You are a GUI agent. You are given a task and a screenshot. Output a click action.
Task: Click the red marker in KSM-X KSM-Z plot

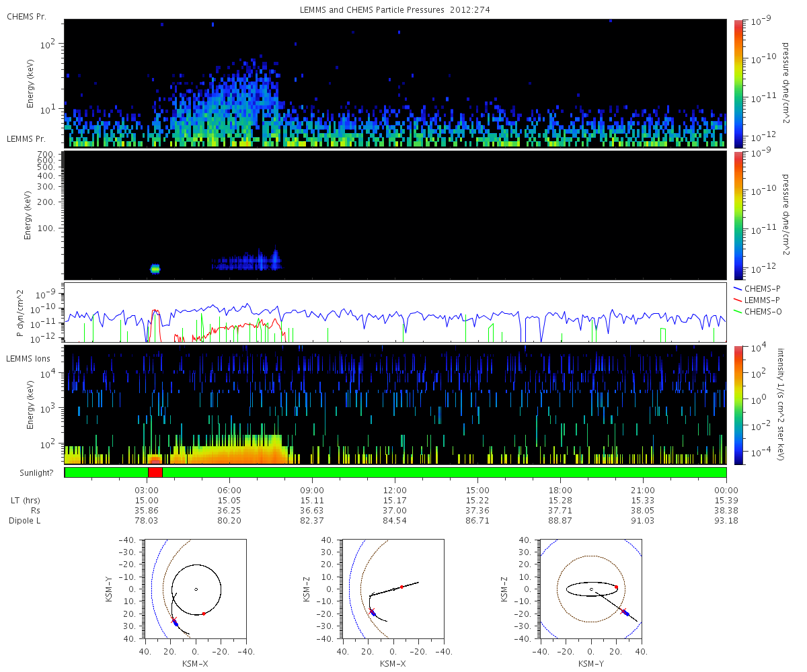tap(401, 587)
